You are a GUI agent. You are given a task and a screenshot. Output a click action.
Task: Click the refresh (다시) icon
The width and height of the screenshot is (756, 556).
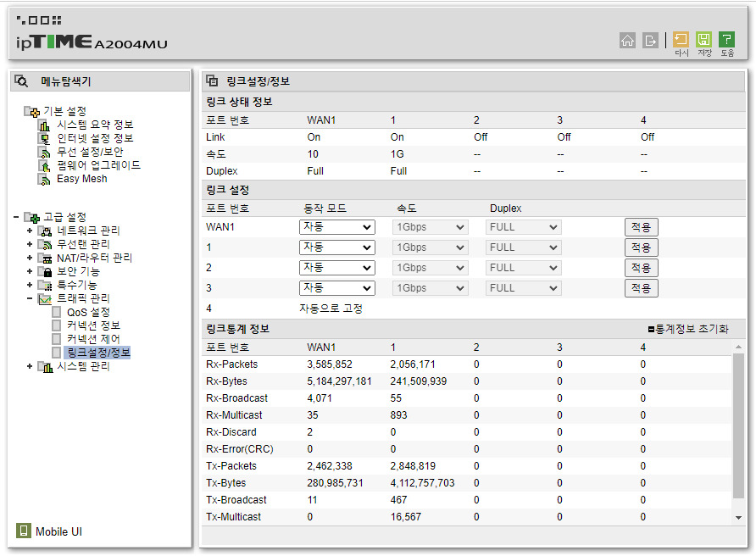(681, 40)
